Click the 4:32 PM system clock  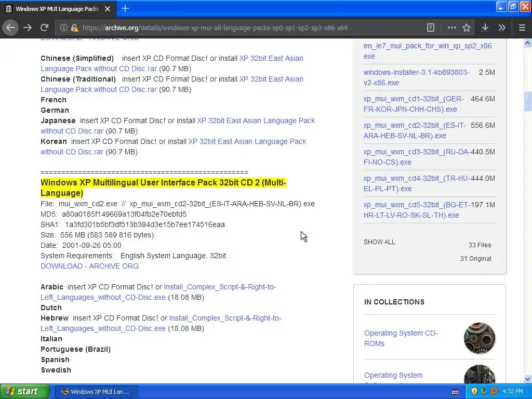(x=513, y=391)
